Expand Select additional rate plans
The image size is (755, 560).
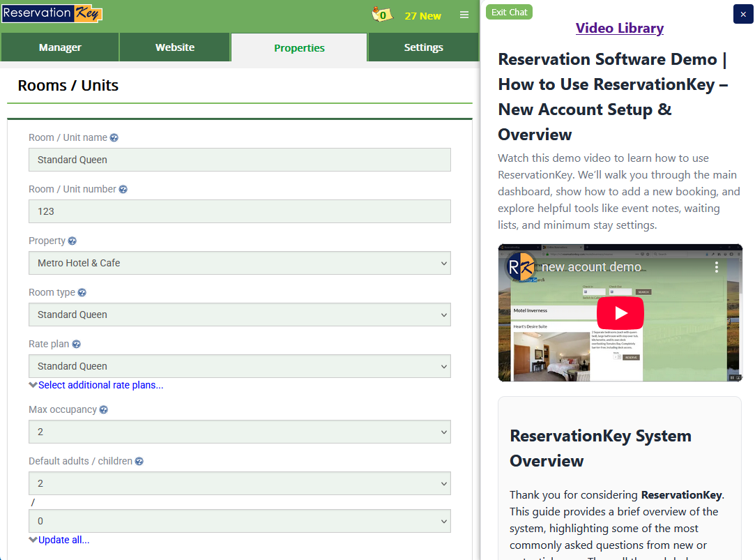click(100, 385)
